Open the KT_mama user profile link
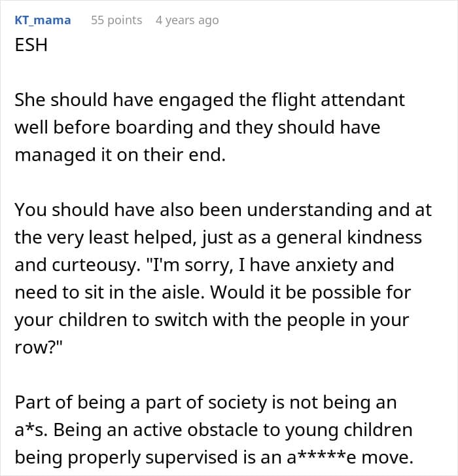Viewport: 458px width, 476px height. tap(43, 20)
